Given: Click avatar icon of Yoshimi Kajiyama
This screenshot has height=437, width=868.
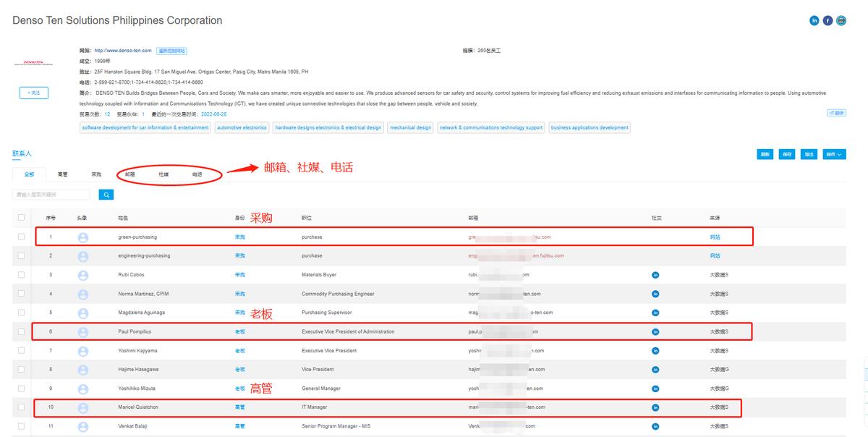Looking at the screenshot, I should tap(83, 351).
